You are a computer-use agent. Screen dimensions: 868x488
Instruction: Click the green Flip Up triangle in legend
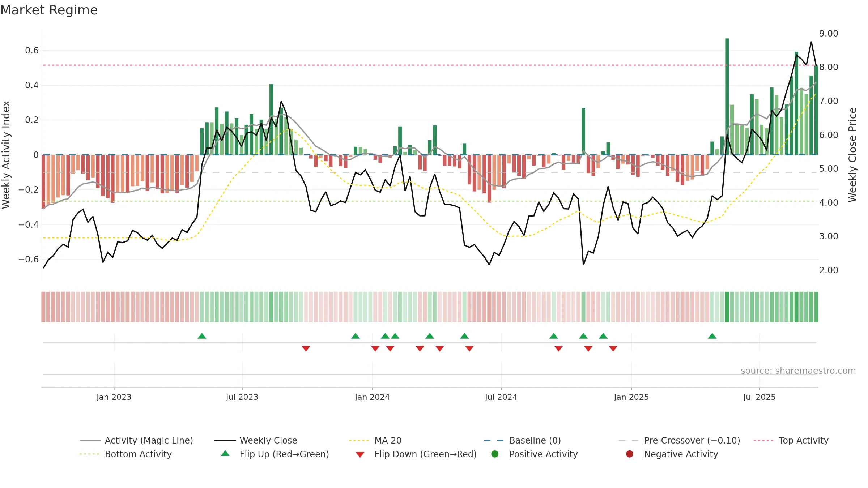click(x=225, y=453)
